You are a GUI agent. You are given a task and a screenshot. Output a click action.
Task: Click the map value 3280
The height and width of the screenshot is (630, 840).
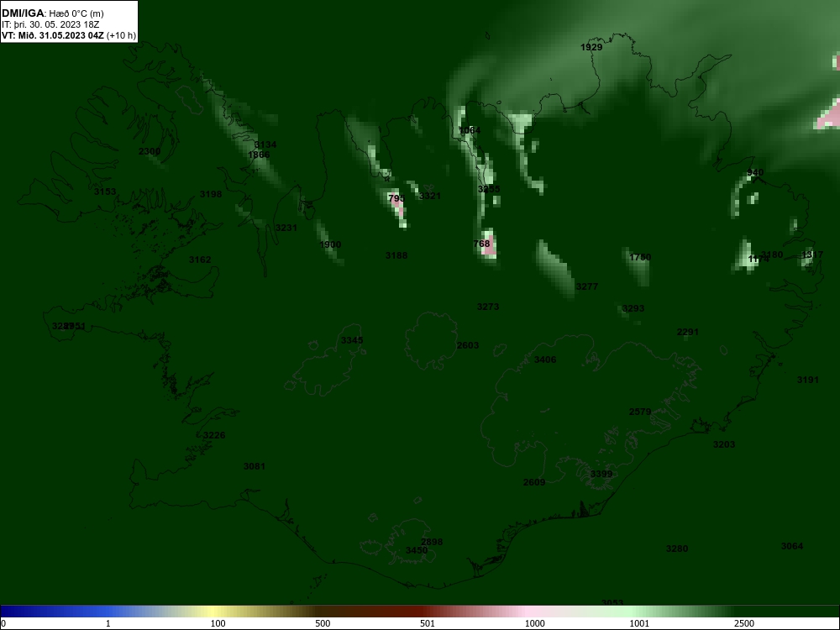(x=677, y=549)
